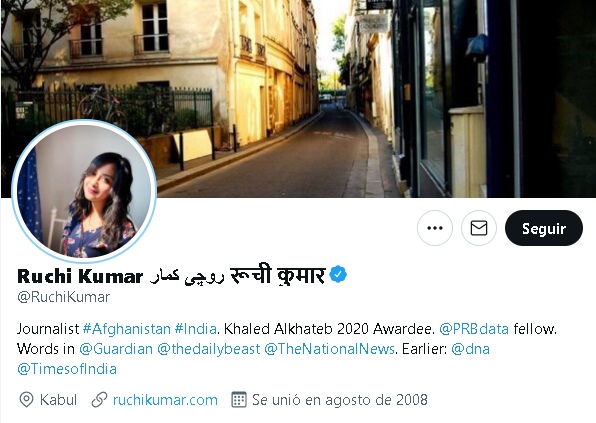The image size is (596, 423).
Task: Open the @TheNationalNews mention
Action: coord(330,349)
